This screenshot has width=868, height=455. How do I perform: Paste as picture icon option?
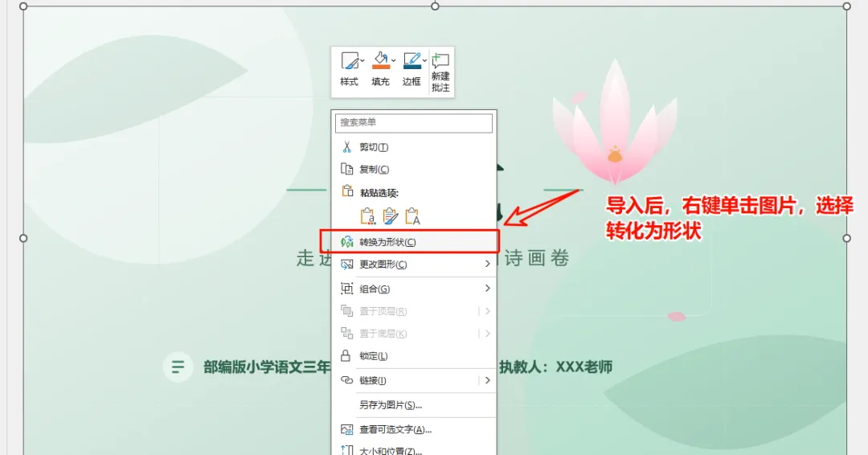click(x=391, y=216)
